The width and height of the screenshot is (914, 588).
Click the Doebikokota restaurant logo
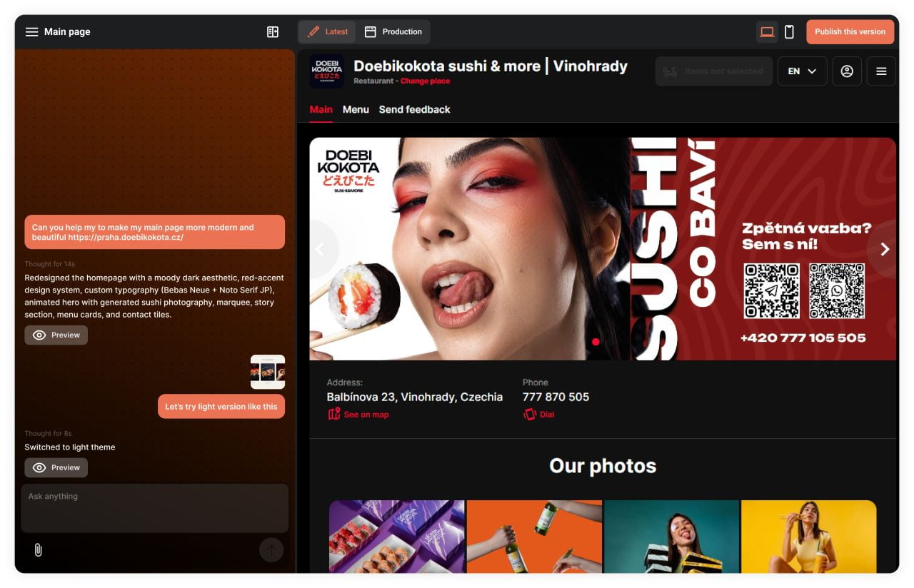[x=327, y=71]
